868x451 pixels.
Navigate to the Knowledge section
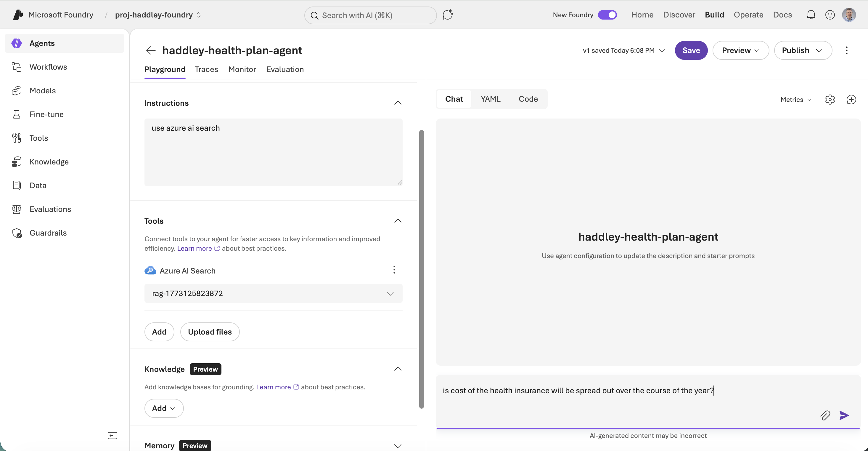pos(49,161)
